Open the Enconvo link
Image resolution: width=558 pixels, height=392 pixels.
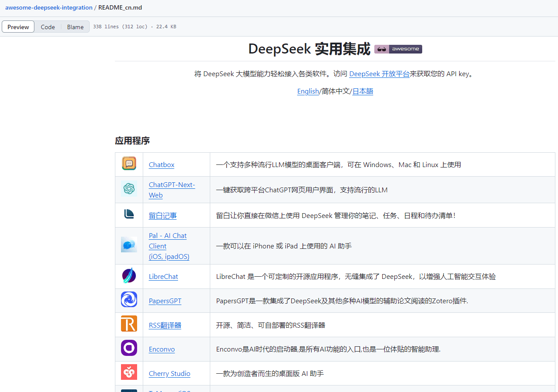(x=162, y=349)
